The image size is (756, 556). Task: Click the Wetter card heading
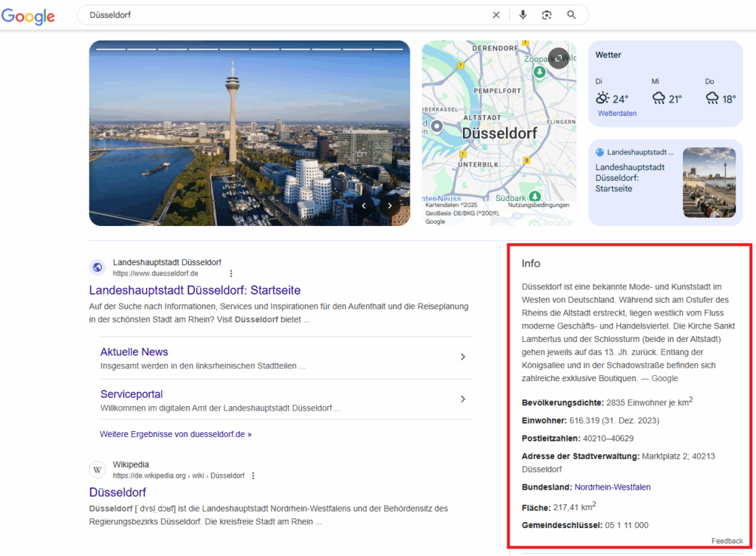pyautogui.click(x=608, y=55)
